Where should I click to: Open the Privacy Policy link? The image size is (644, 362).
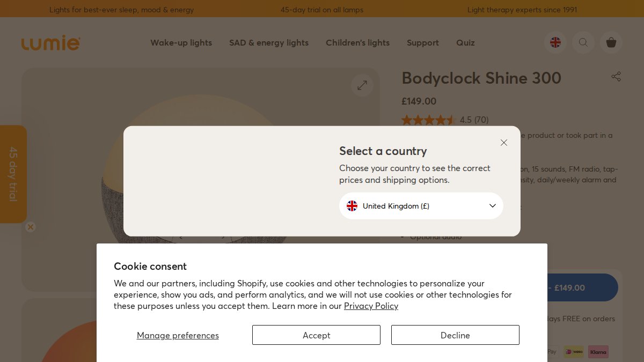[371, 306]
